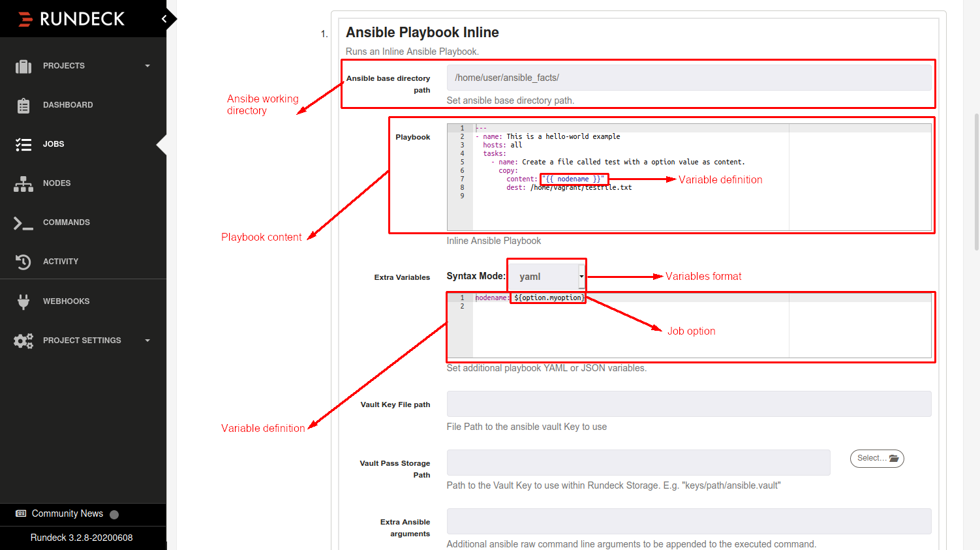Click the page vertical scrollbar
Image resolution: width=980 pixels, height=550 pixels.
976,181
